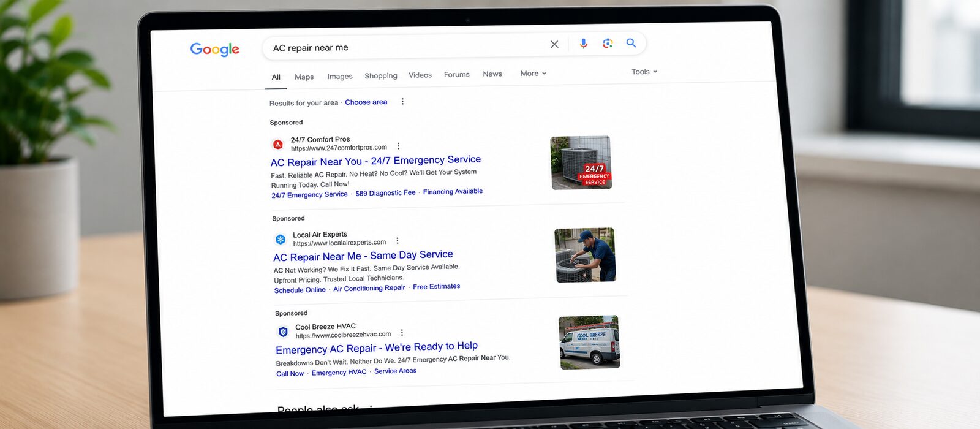Click the Free Estimates sitelink
The width and height of the screenshot is (980, 429).
(x=437, y=286)
